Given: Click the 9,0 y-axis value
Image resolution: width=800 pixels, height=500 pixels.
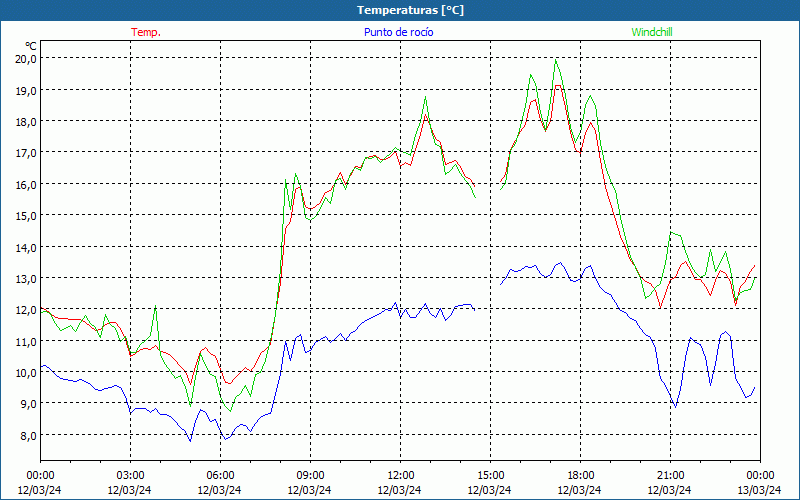Looking at the screenshot, I should (x=28, y=404).
